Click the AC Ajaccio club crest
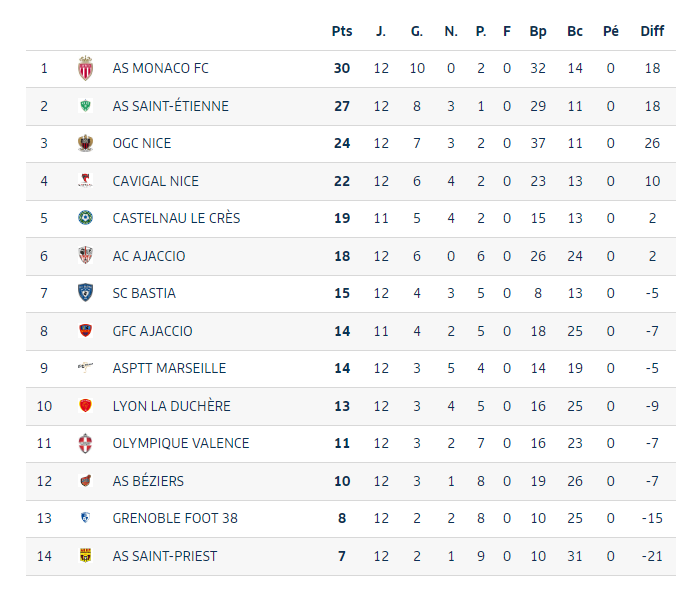The width and height of the screenshot is (692, 591). [85, 256]
